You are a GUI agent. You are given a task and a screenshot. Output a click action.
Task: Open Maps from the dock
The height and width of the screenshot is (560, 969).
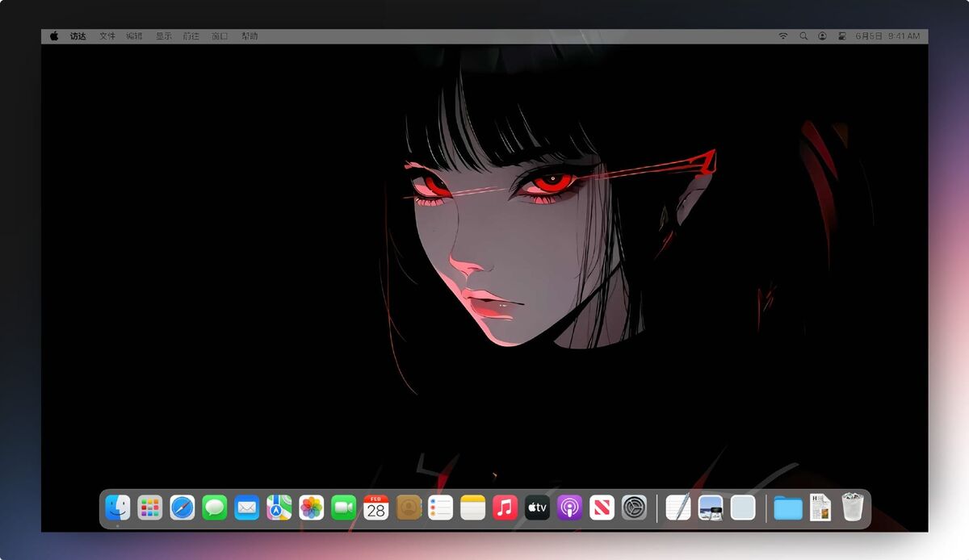tap(279, 508)
